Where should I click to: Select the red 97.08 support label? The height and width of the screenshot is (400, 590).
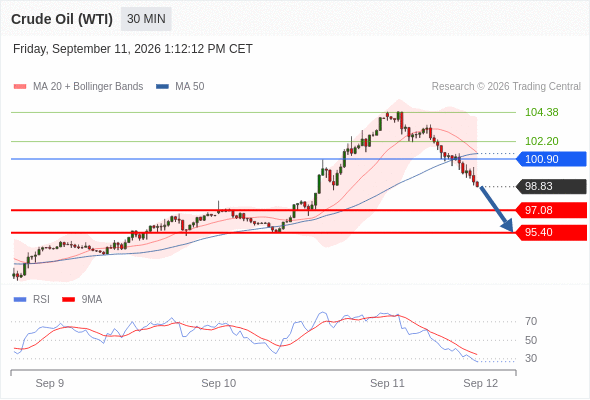point(551,210)
